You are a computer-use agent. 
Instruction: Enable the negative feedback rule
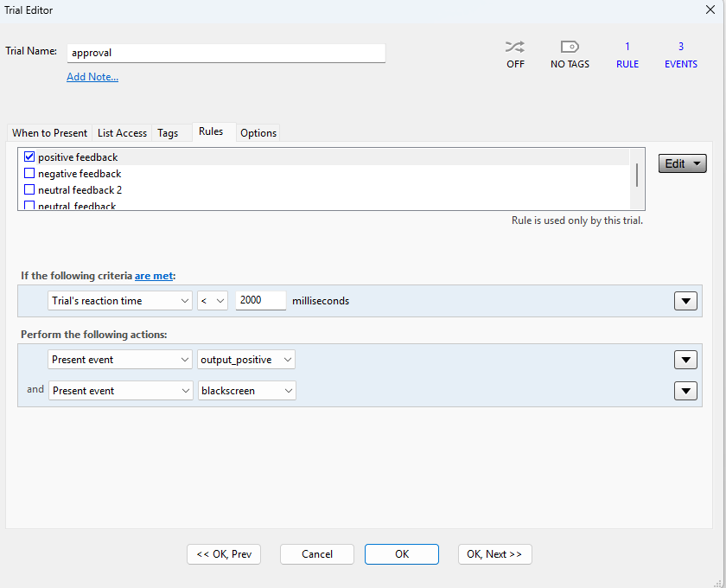point(29,174)
